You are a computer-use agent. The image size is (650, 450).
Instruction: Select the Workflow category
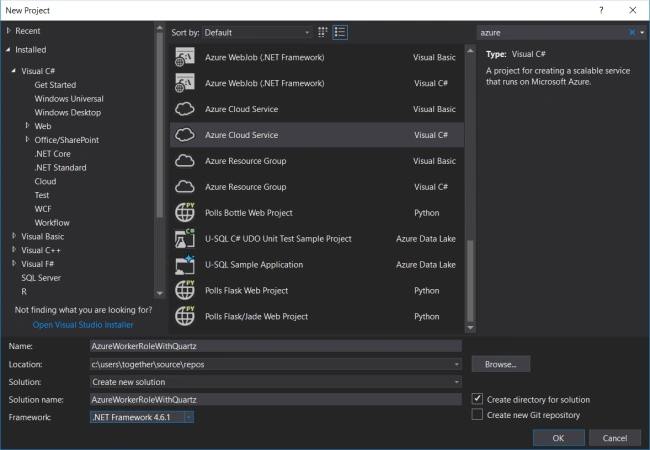coord(52,223)
